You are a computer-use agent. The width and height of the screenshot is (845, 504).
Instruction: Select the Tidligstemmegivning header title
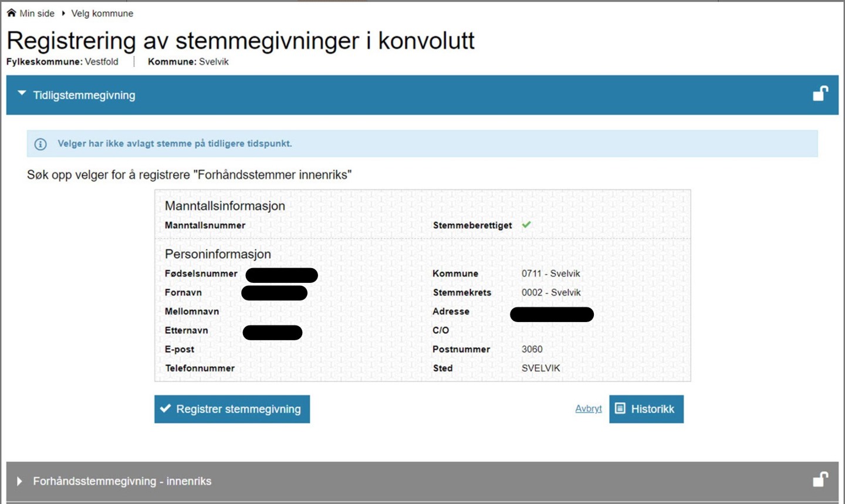click(84, 95)
